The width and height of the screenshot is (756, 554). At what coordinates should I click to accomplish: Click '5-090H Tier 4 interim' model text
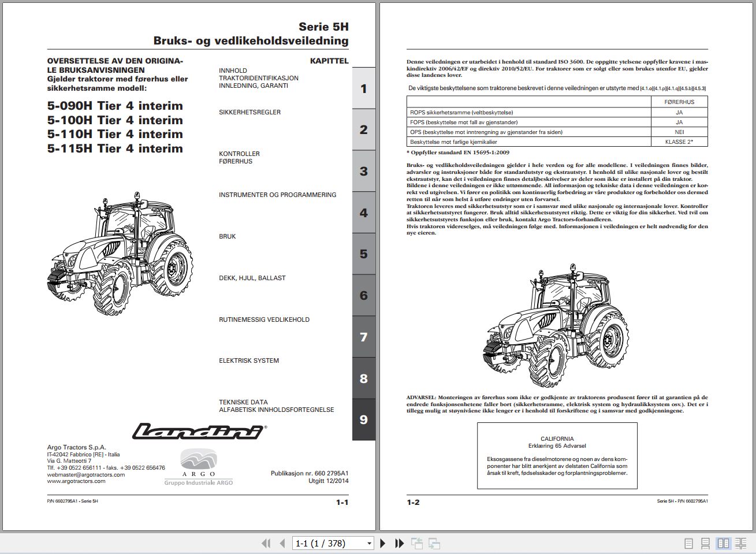click(115, 106)
